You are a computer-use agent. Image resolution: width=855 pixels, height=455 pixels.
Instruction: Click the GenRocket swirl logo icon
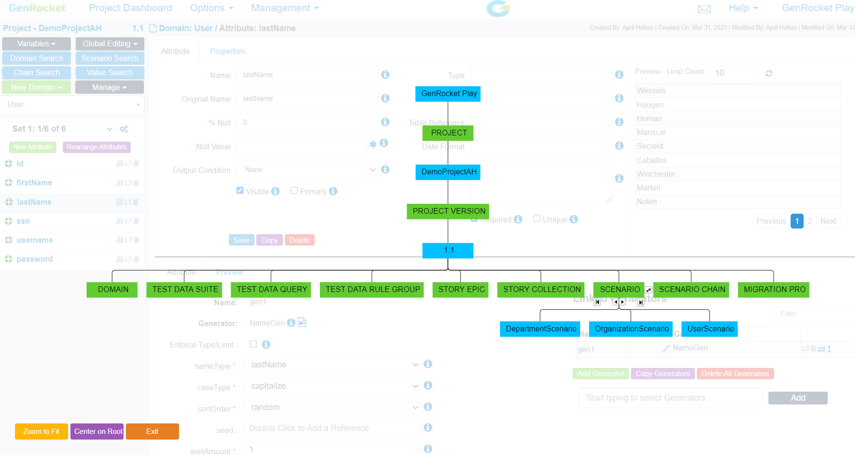[498, 8]
